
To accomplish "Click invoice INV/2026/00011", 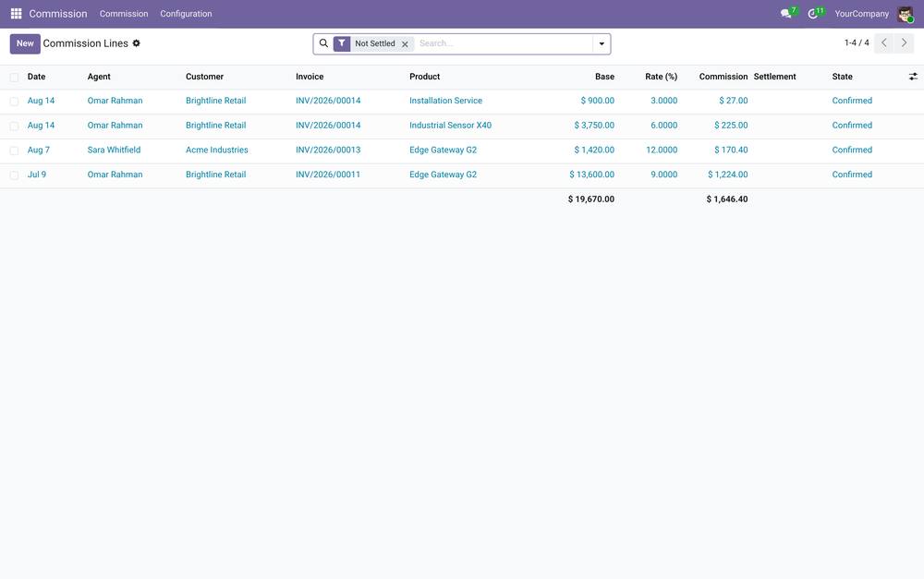I will coord(328,175).
